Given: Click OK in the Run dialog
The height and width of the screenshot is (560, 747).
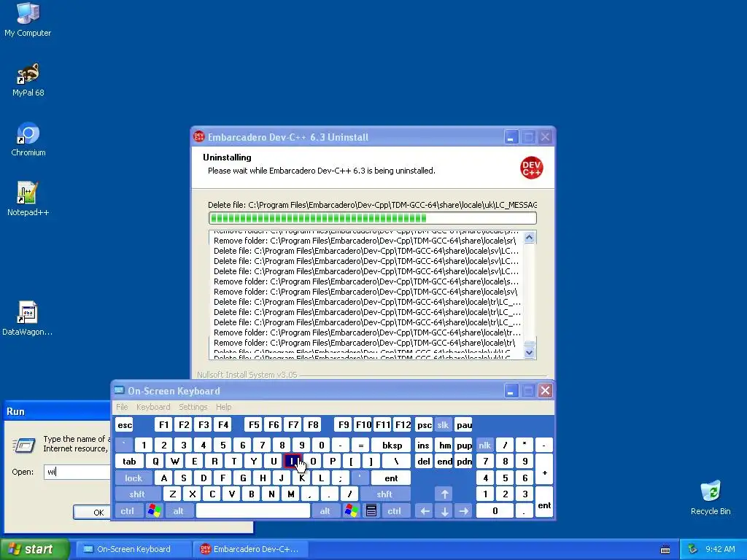Looking at the screenshot, I should click(x=92, y=512).
